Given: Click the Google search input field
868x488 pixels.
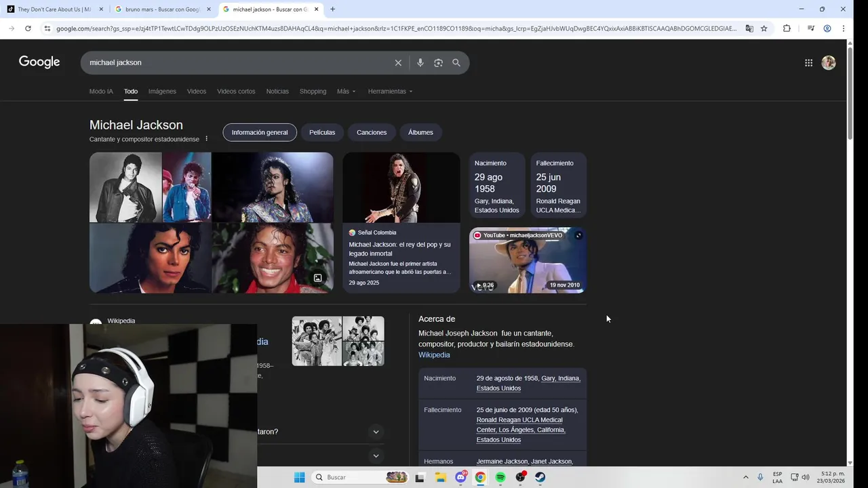Looking at the screenshot, I should point(237,62).
